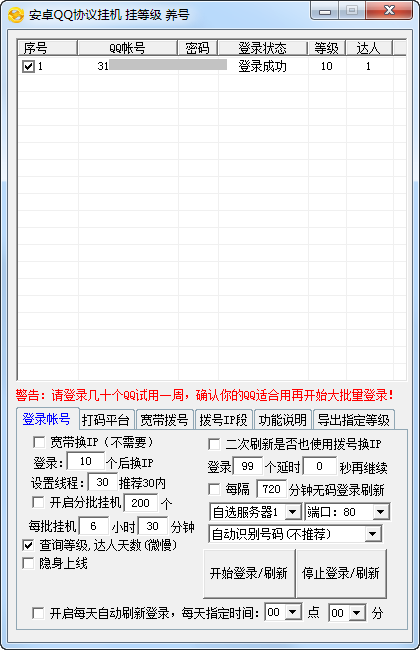Click the 分批挂机 count field showing 200
420x650 pixels.
click(x=141, y=503)
